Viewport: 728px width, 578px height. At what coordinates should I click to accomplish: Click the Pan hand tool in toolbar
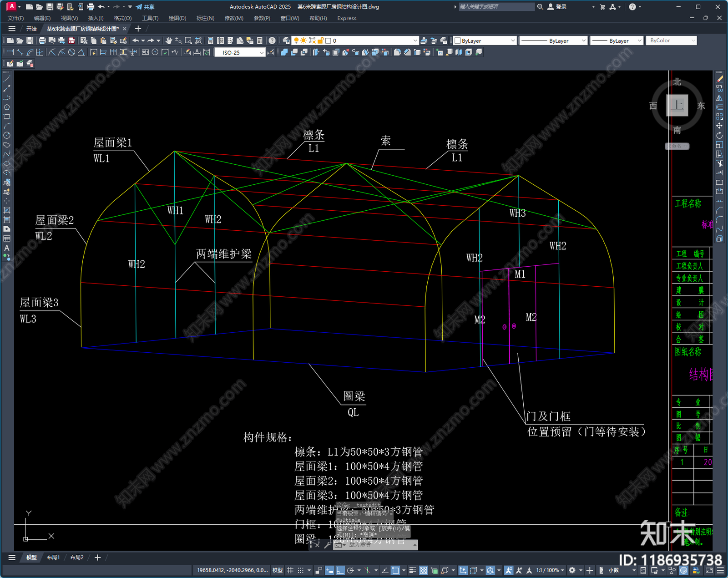pyautogui.click(x=169, y=41)
